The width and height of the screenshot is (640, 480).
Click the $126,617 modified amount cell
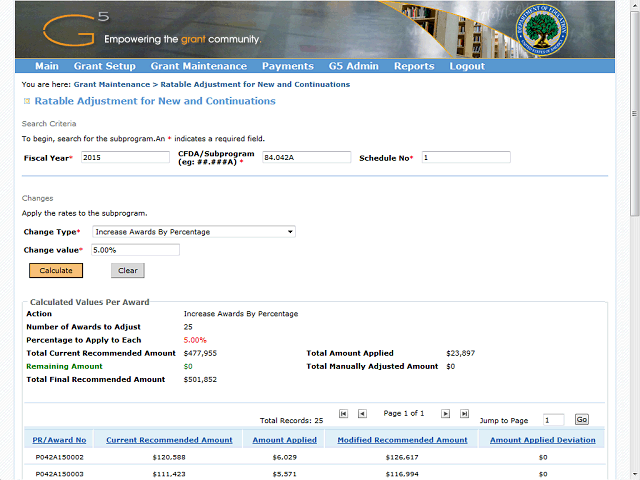click(x=402, y=457)
